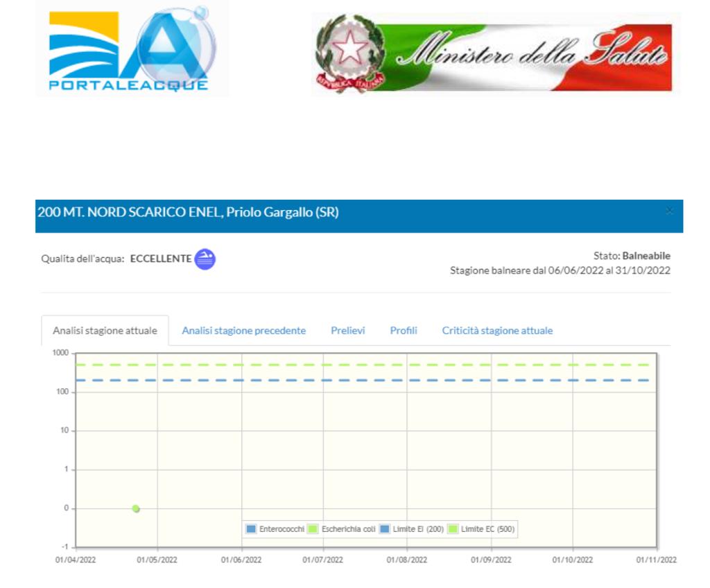Click the ECCELLENTE water quality label
This screenshot has width=710, height=588.
click(161, 259)
